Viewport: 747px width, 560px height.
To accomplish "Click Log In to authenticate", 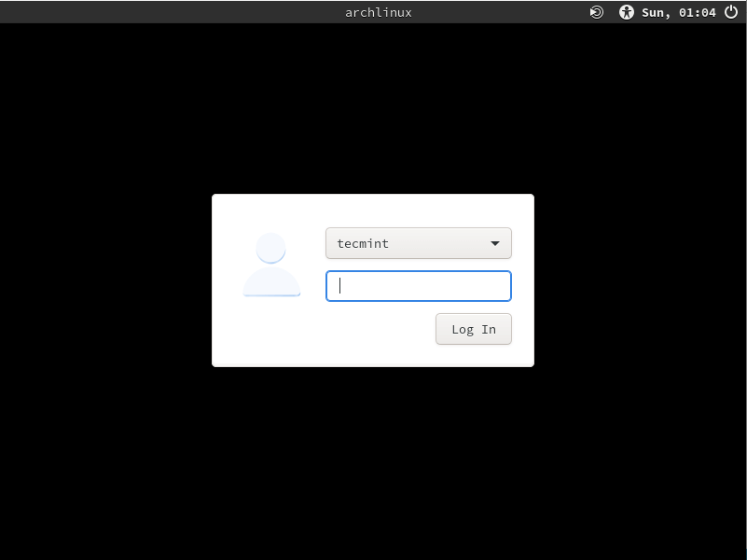I will 474,329.
